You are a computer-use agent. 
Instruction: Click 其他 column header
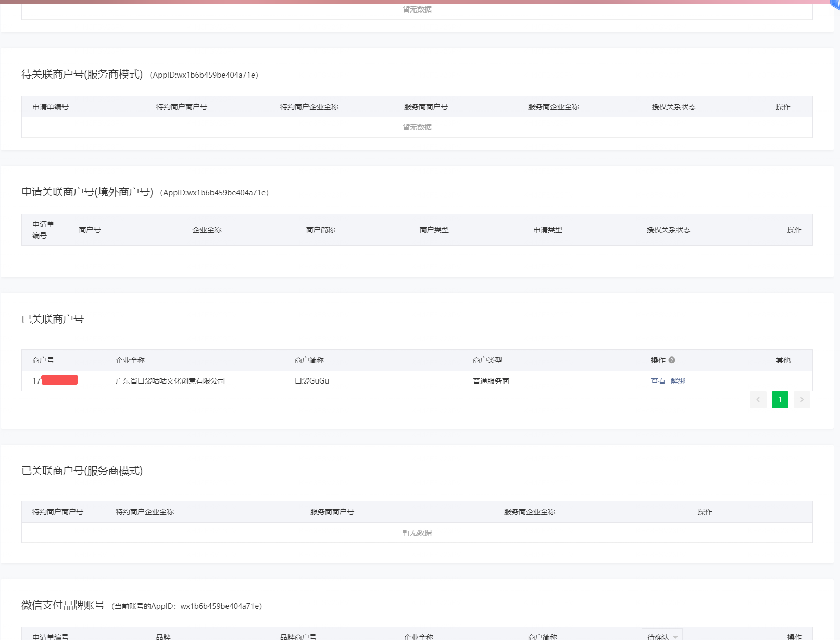coord(783,360)
